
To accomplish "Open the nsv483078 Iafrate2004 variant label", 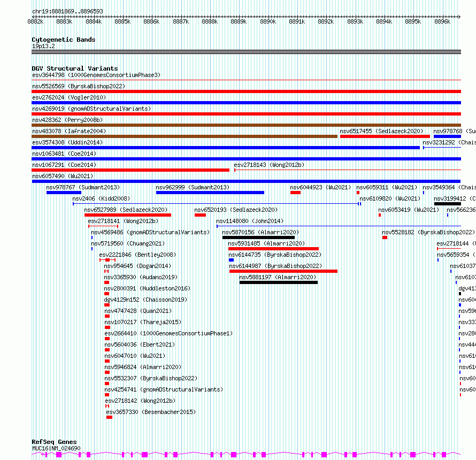I will click(x=69, y=131).
